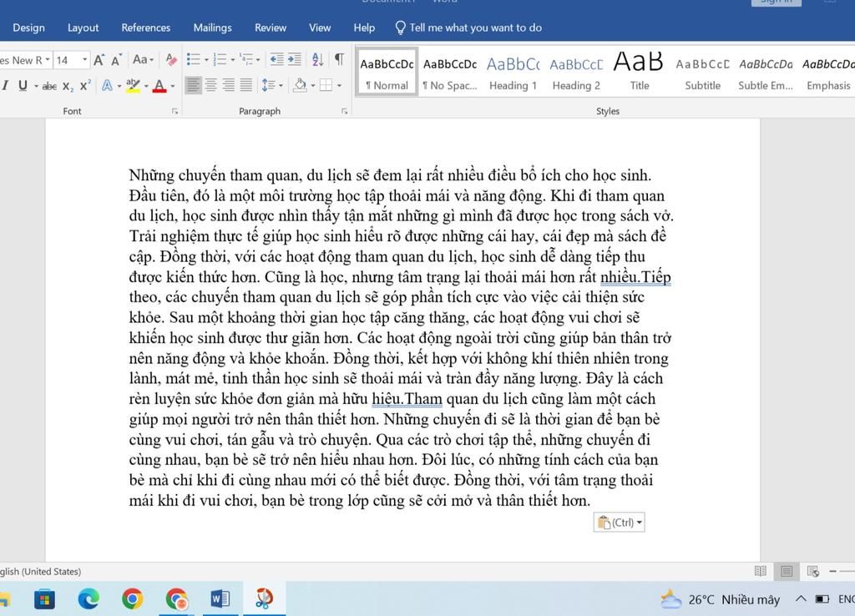Toggle show paragraph marks pilcrow
Image resolution: width=855 pixels, height=616 pixels.
[339, 59]
